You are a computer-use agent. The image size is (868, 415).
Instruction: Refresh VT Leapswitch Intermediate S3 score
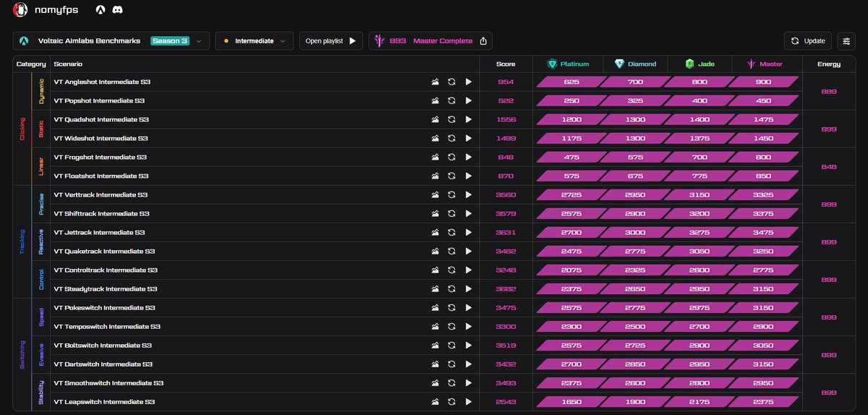pos(451,401)
